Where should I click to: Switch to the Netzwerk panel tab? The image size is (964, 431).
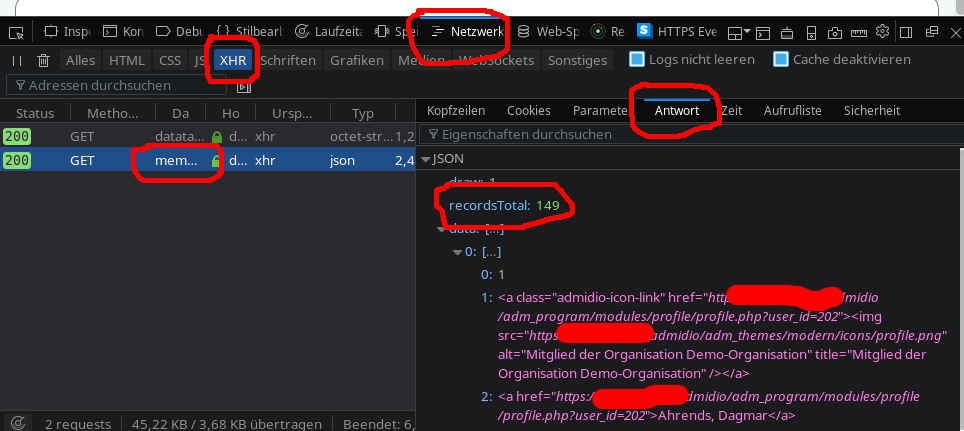coord(468,31)
